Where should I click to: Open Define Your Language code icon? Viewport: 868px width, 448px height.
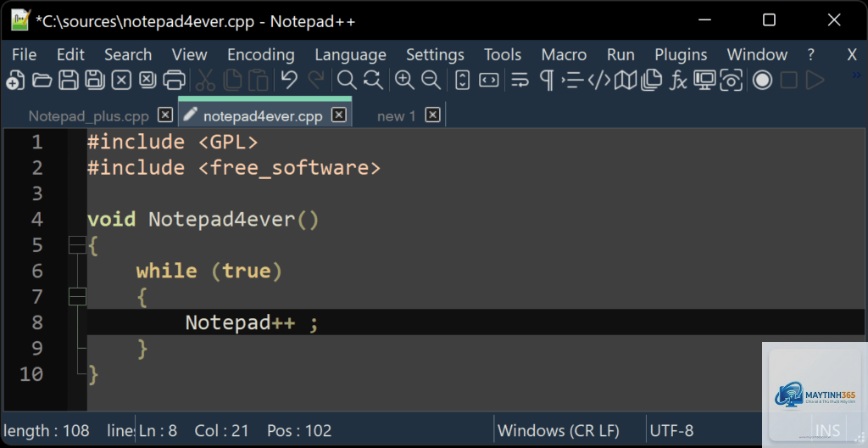point(599,81)
